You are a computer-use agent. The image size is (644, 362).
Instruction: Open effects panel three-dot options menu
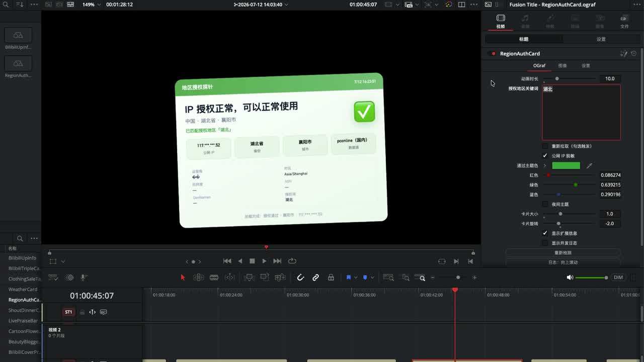(x=34, y=238)
